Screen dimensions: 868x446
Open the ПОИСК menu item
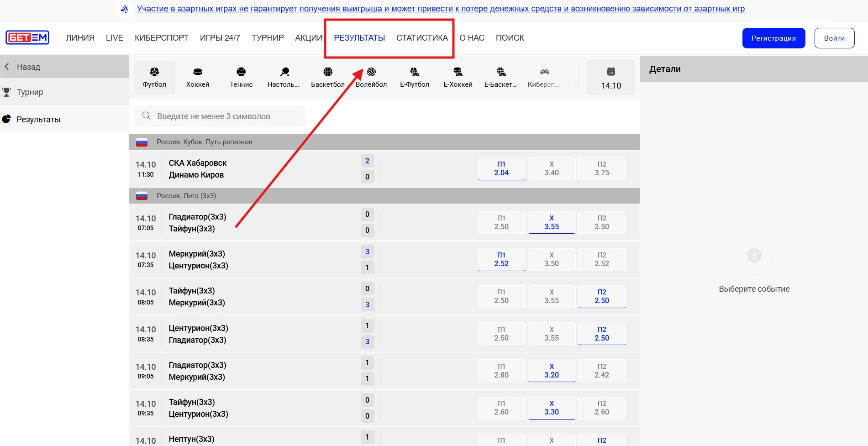[x=510, y=38]
